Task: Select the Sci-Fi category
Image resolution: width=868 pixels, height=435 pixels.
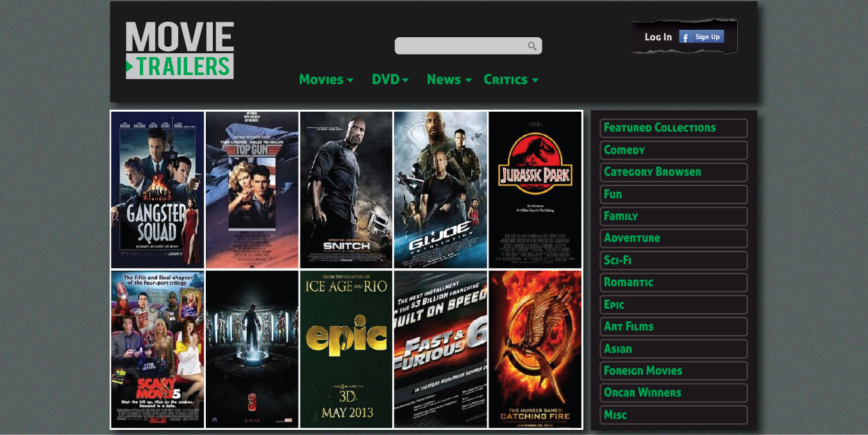Action: tap(674, 260)
